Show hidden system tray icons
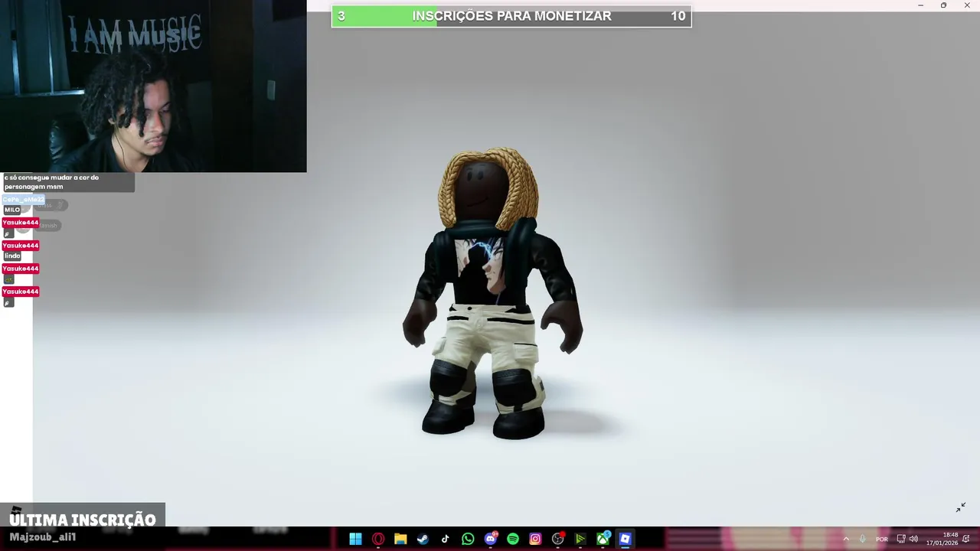The width and height of the screenshot is (980, 551). point(846,539)
